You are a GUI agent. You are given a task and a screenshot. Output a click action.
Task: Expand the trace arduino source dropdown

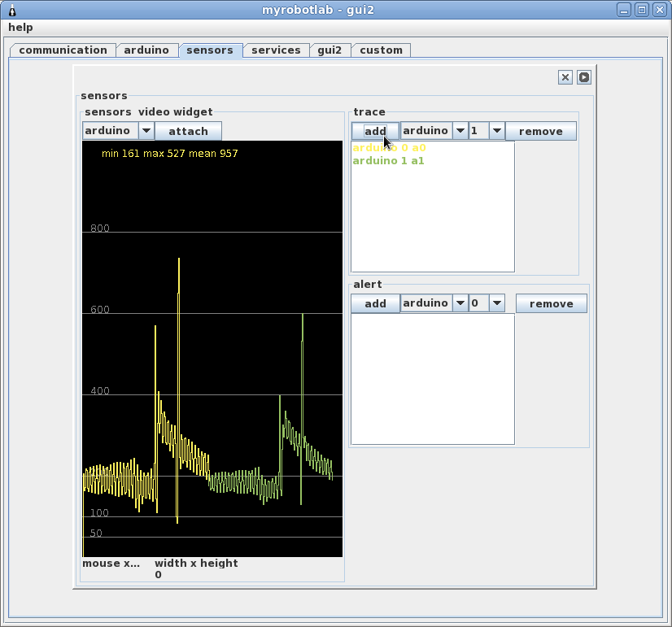pyautogui.click(x=460, y=131)
